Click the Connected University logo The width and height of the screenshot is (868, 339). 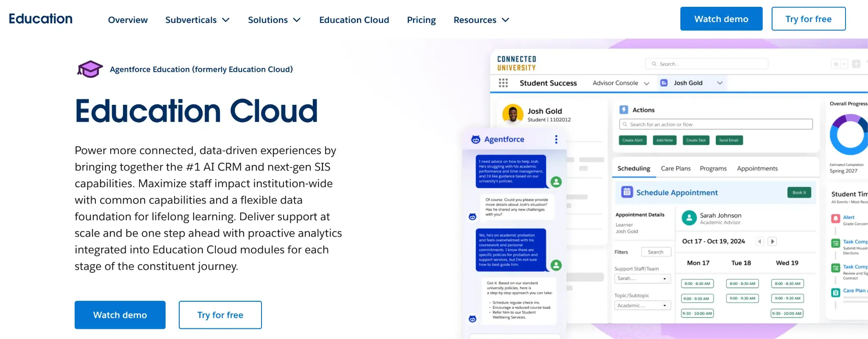pos(517,63)
